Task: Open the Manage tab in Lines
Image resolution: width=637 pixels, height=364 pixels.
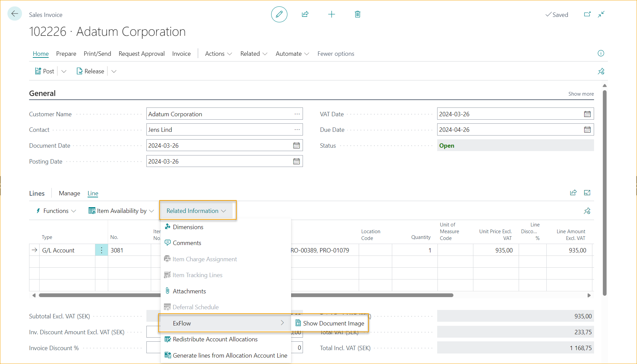Action: 69,193
